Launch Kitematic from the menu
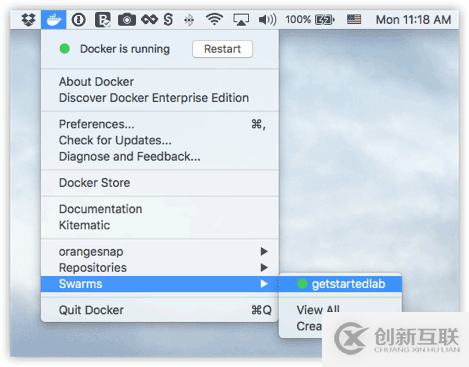The width and height of the screenshot is (469, 367). (x=160, y=225)
